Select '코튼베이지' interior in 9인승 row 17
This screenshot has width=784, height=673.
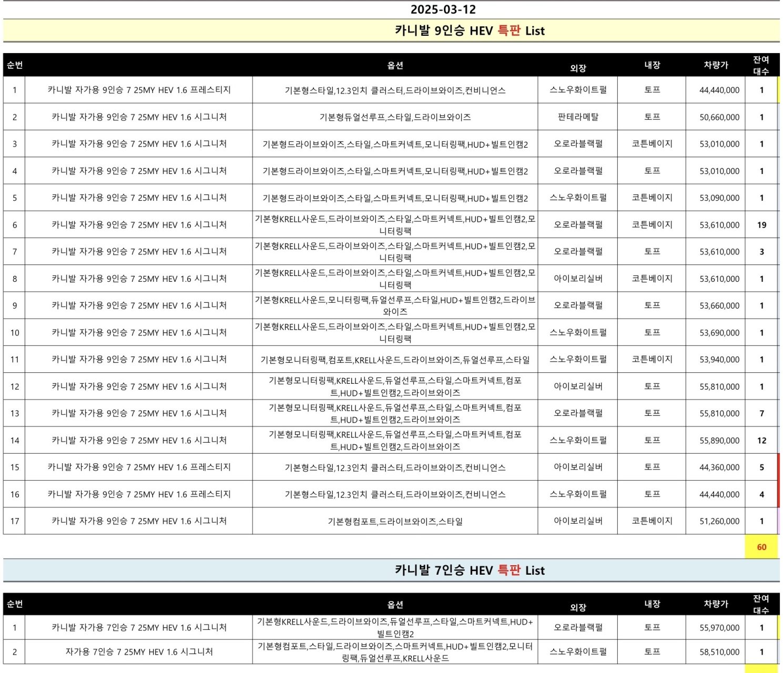[x=652, y=521]
